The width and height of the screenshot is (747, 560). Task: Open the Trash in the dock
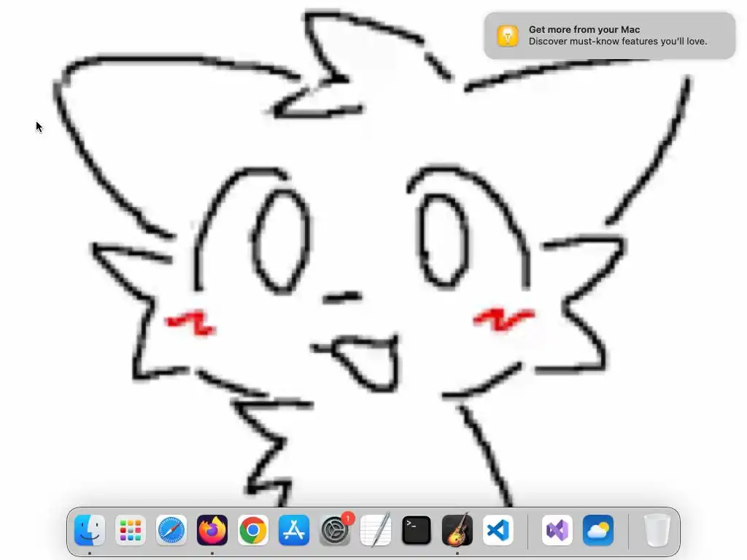tap(657, 530)
